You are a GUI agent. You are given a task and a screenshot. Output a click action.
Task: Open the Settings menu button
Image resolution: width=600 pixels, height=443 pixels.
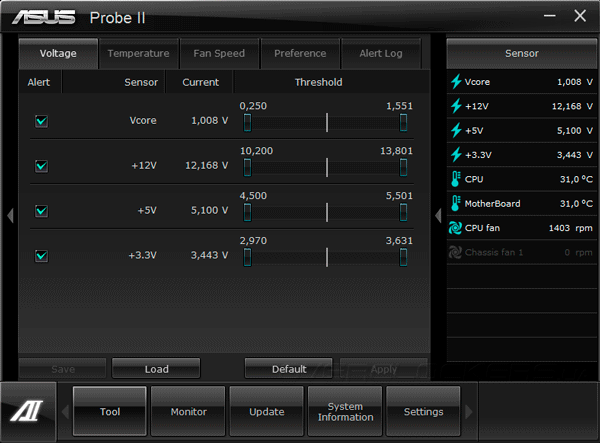[x=423, y=411]
